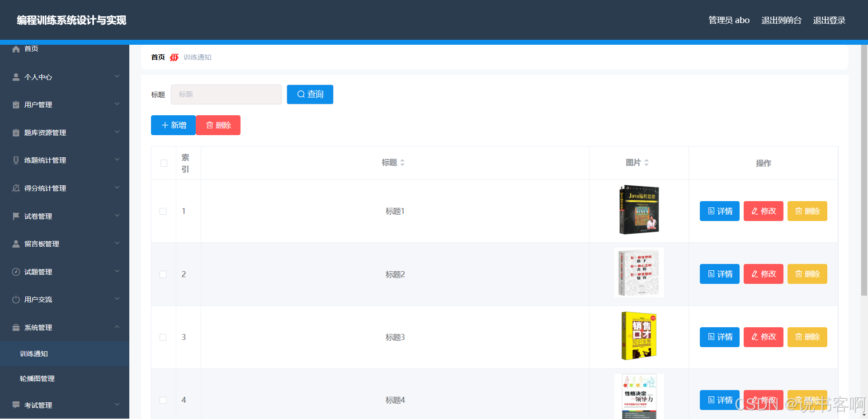Go to 首页 in sidebar menu

[31, 49]
